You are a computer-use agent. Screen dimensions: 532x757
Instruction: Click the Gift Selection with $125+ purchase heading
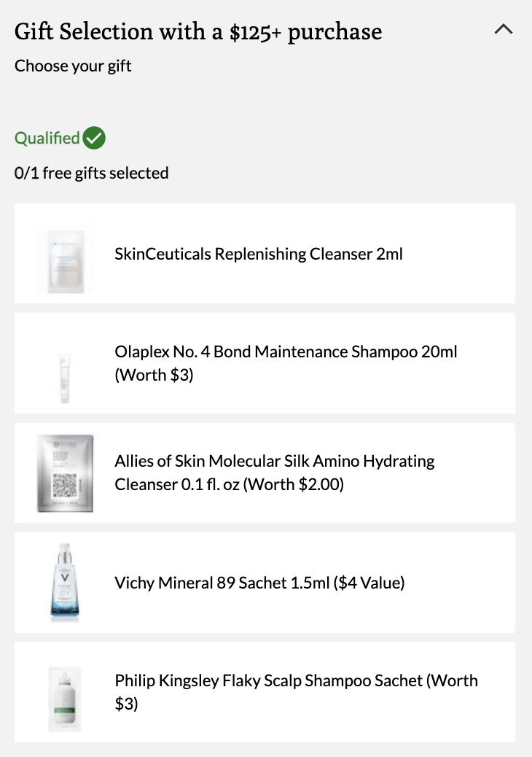point(198,32)
